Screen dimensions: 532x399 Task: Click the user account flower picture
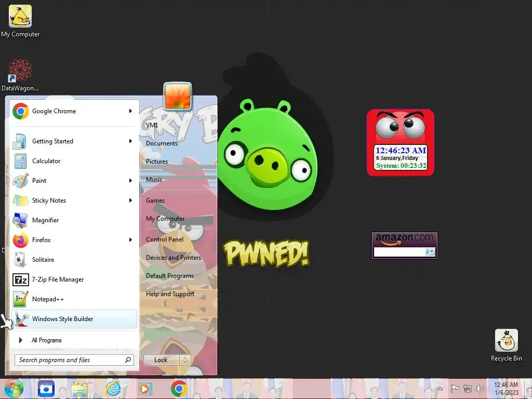coord(178,96)
